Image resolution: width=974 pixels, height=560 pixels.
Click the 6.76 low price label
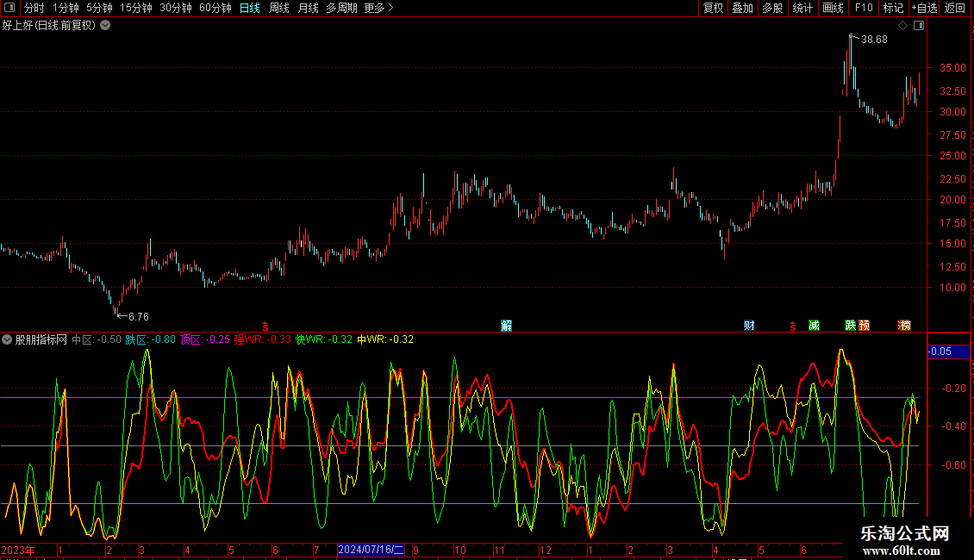pos(139,317)
